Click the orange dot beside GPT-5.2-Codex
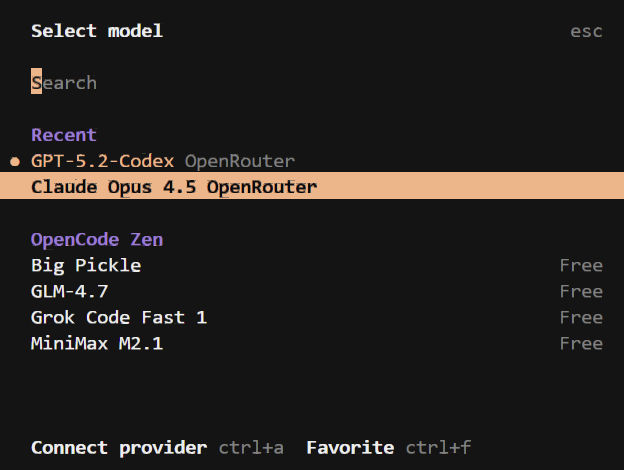The image size is (624, 470). (15, 161)
